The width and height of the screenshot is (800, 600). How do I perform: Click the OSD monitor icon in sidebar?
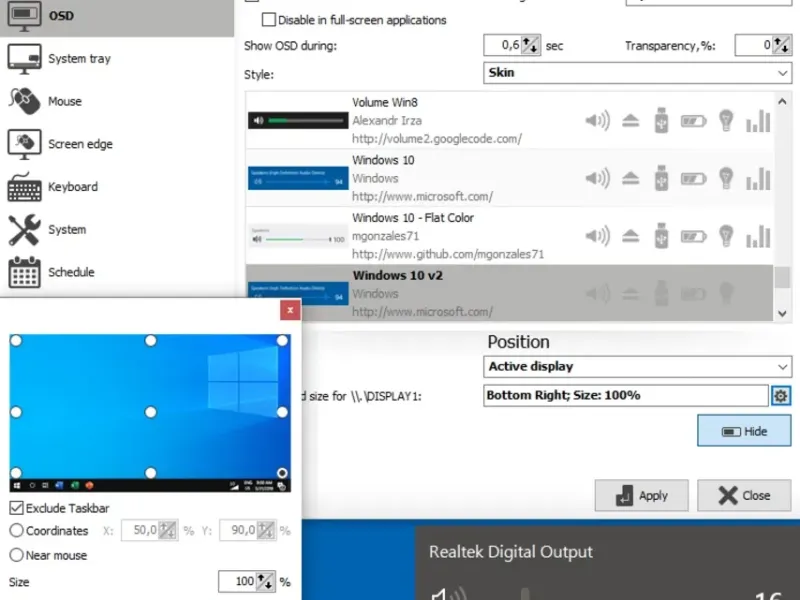coord(24,16)
